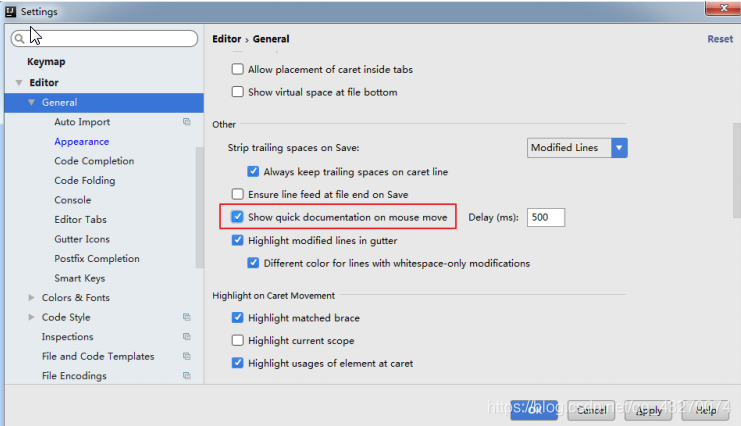Screen dimensions: 741x426
Task: Uncheck Highlight usages of element at caret
Action: click(x=238, y=363)
